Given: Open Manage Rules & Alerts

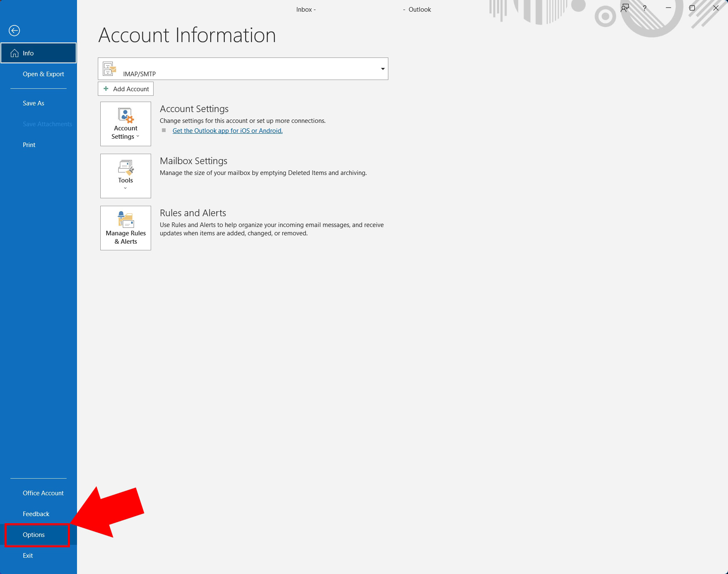Looking at the screenshot, I should tap(126, 228).
